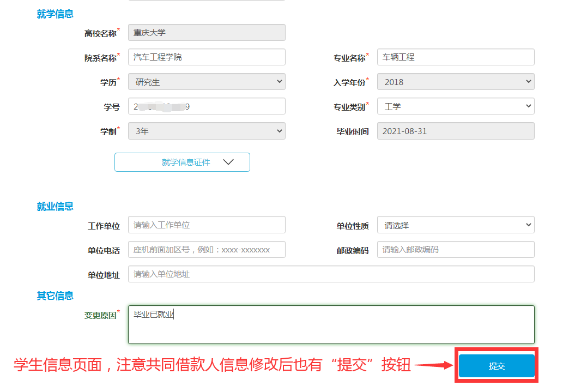Click the 单位电话 input field
Viewport: 569px width, 392px height.
point(207,249)
